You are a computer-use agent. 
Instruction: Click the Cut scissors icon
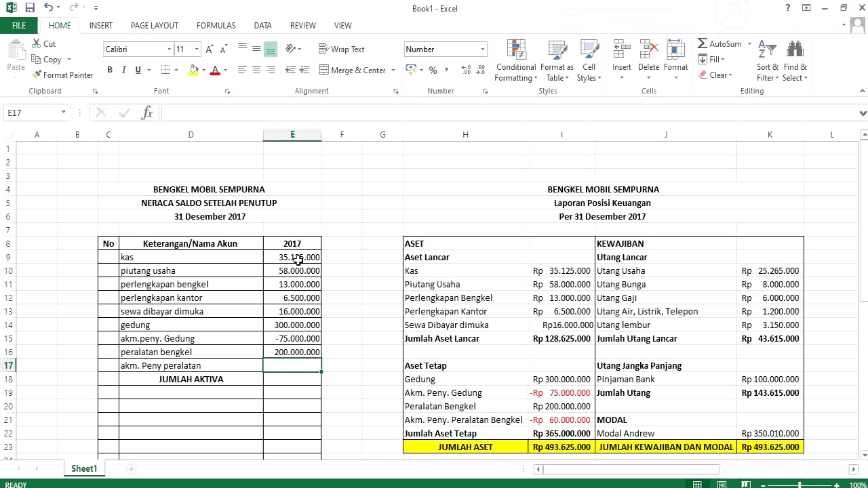(37, 43)
